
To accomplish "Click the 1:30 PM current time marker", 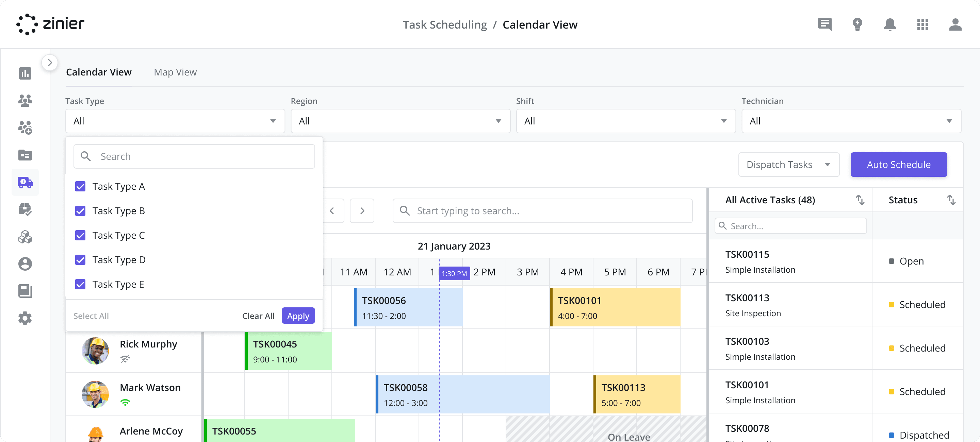I will click(454, 273).
